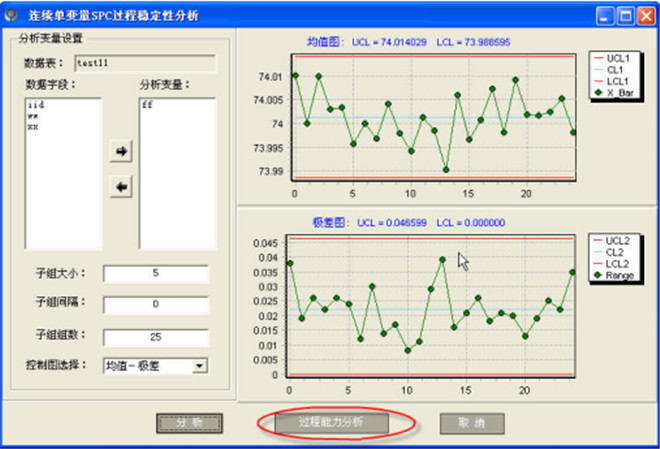Select 'ff' in the analysis variable list
The image size is (660, 449).
(x=147, y=103)
